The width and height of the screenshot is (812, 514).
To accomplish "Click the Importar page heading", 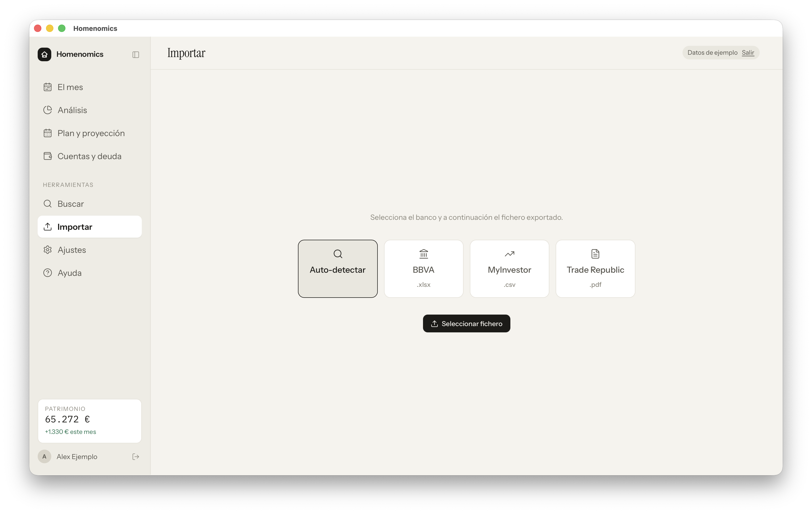I will (x=186, y=53).
